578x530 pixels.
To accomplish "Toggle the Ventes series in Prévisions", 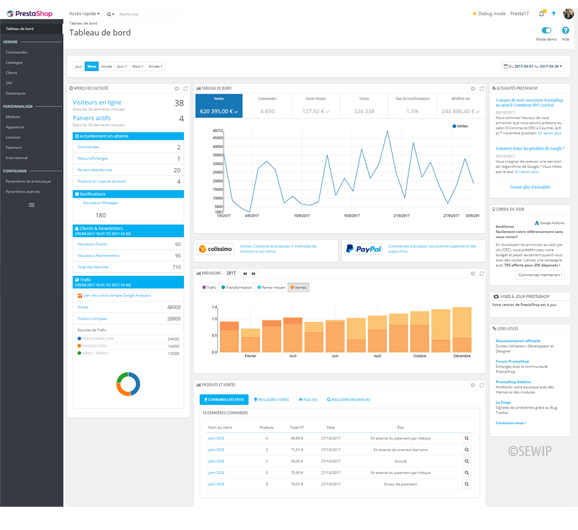I will pos(299,287).
